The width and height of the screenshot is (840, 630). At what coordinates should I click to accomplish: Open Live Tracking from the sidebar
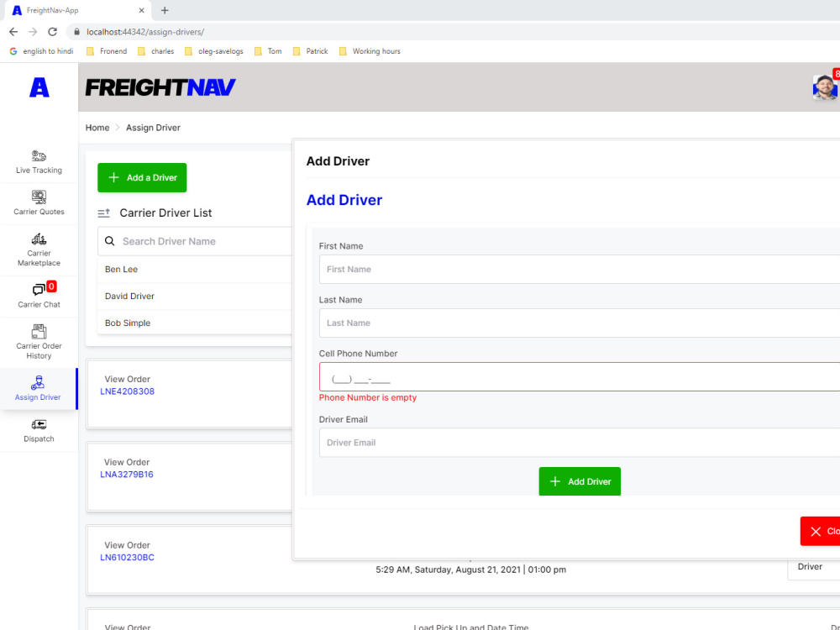39,162
